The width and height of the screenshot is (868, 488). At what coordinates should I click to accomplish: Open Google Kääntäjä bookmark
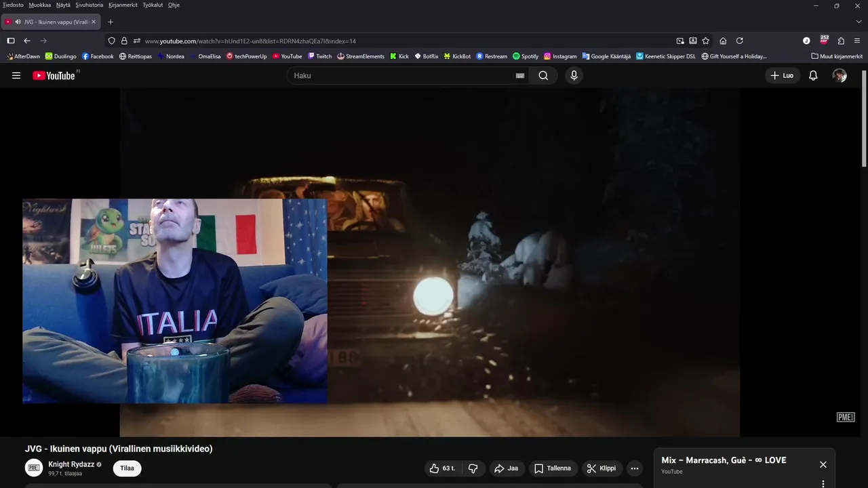pos(606,56)
